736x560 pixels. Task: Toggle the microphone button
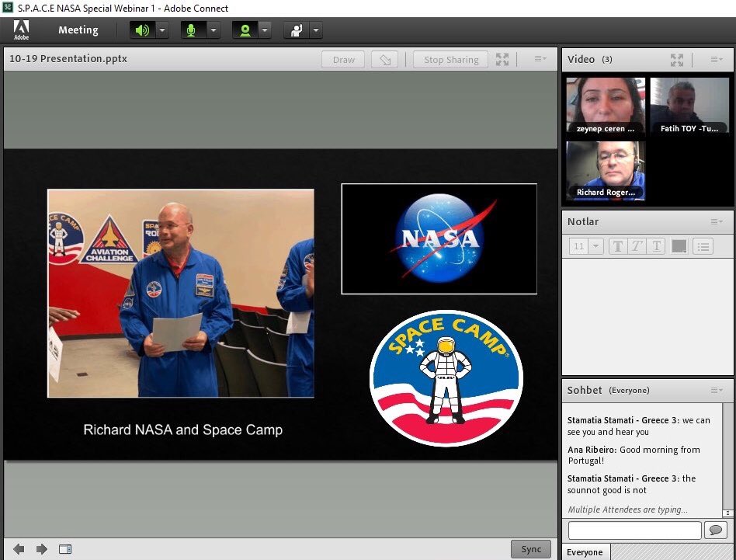(191, 30)
